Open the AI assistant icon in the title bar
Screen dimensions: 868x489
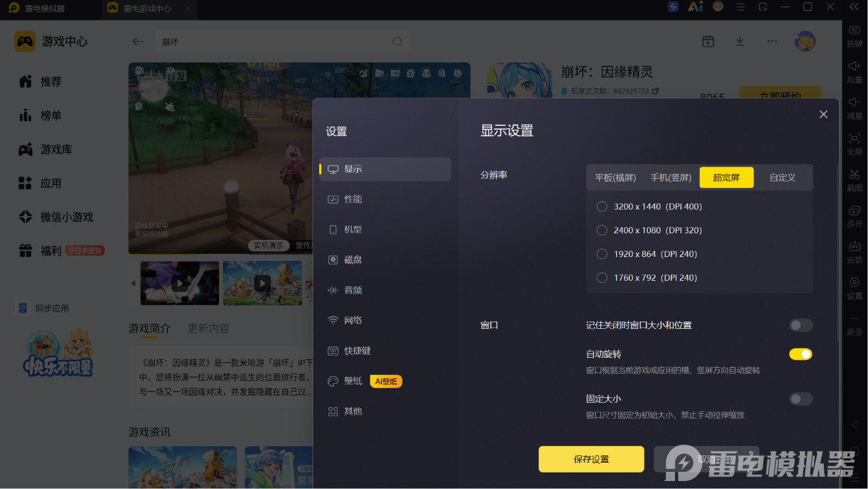click(x=695, y=7)
